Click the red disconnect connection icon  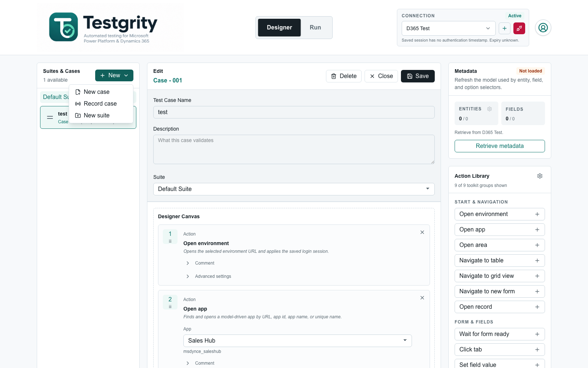click(519, 28)
